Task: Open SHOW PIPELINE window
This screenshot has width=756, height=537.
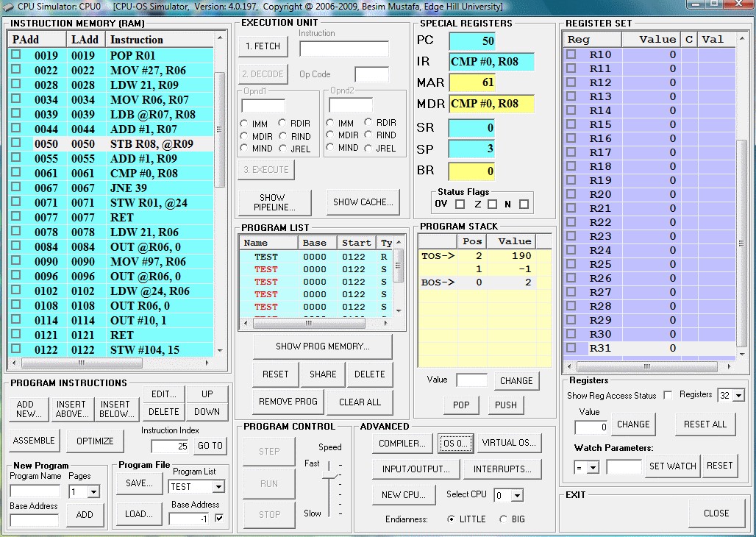Action: 274,202
